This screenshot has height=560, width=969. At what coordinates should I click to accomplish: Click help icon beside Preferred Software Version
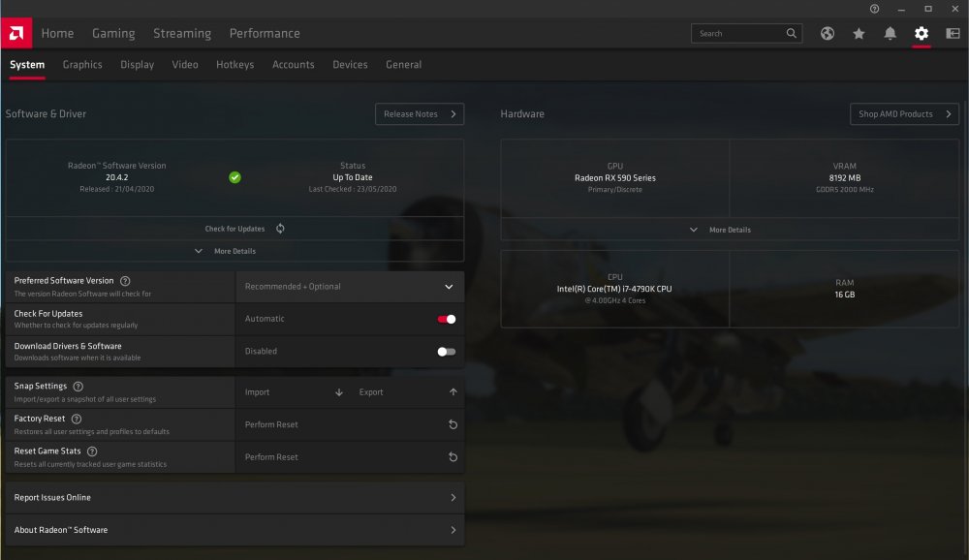coord(125,281)
